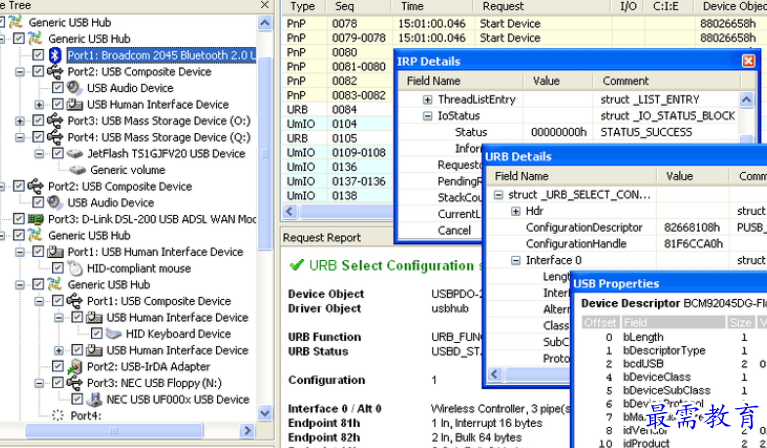Viewport: 767px width, 448px height.
Task: Click the request list scroll left arrow
Action: (x=290, y=211)
